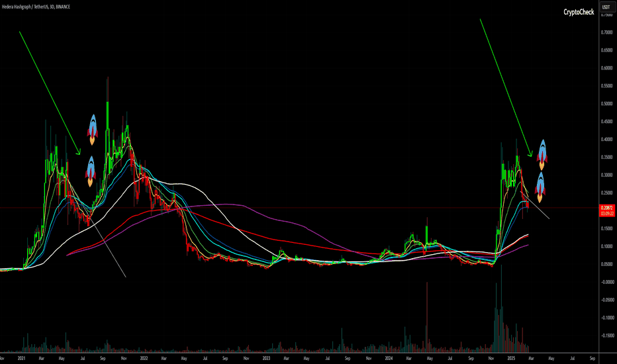Click the 0.55000 price scale label
This screenshot has width=617, height=364.
point(607,86)
